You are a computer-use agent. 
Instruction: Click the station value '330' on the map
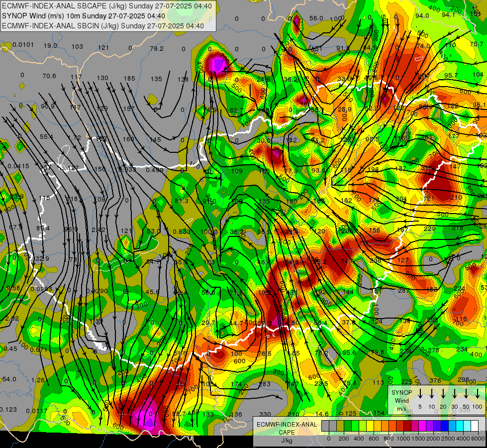pos(265,414)
